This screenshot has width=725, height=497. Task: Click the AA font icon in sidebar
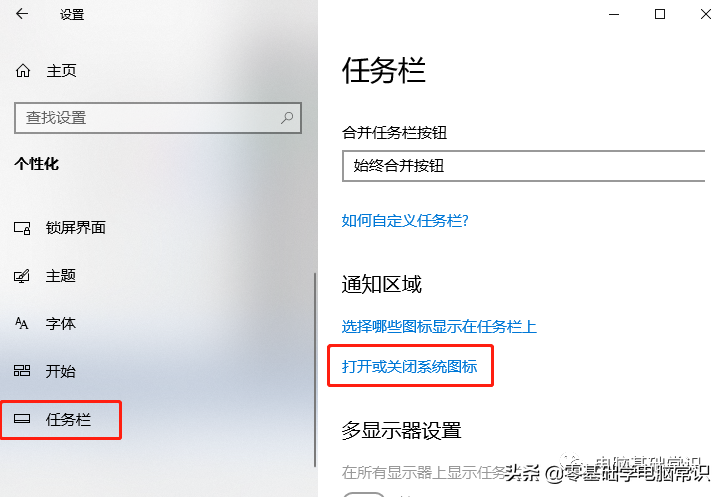click(22, 323)
